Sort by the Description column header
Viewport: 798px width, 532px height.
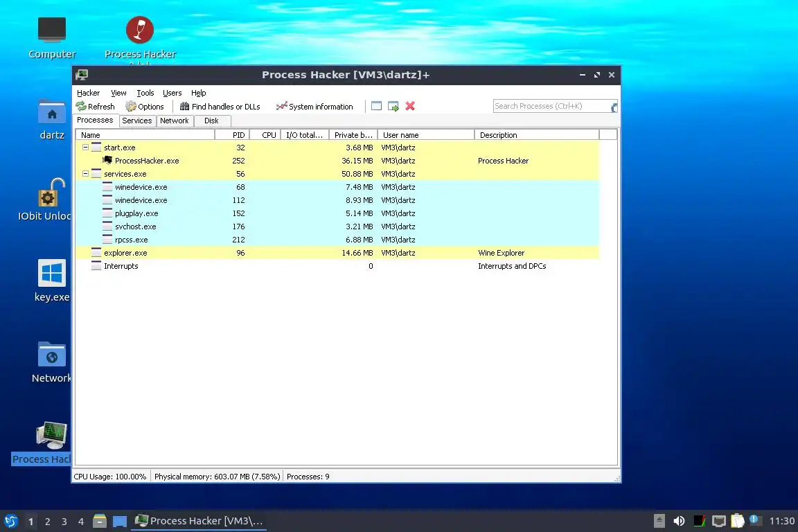[537, 135]
